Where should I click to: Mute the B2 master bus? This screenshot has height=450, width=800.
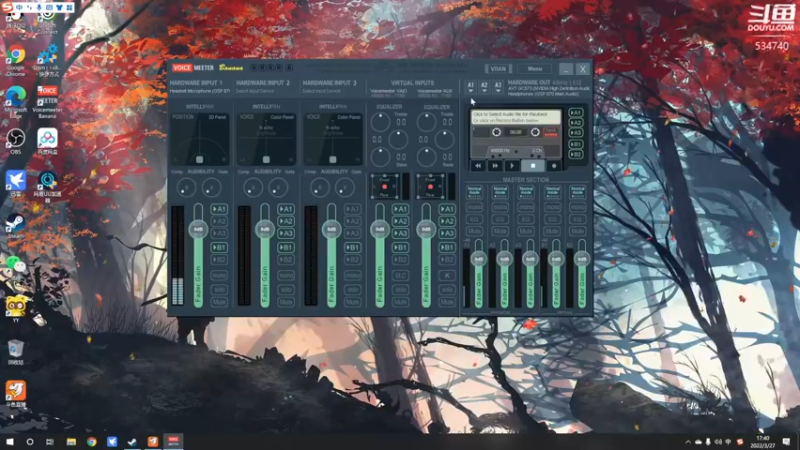point(578,231)
